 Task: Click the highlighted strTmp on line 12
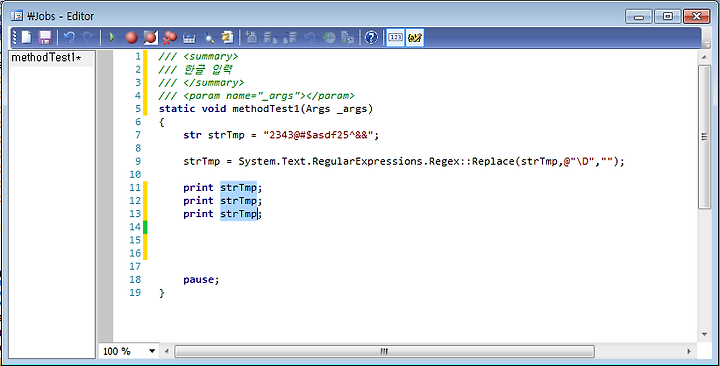coord(238,201)
